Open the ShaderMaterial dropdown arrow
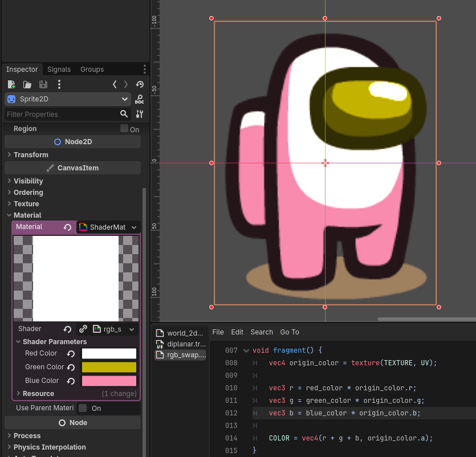476x457 pixels. 134,227
